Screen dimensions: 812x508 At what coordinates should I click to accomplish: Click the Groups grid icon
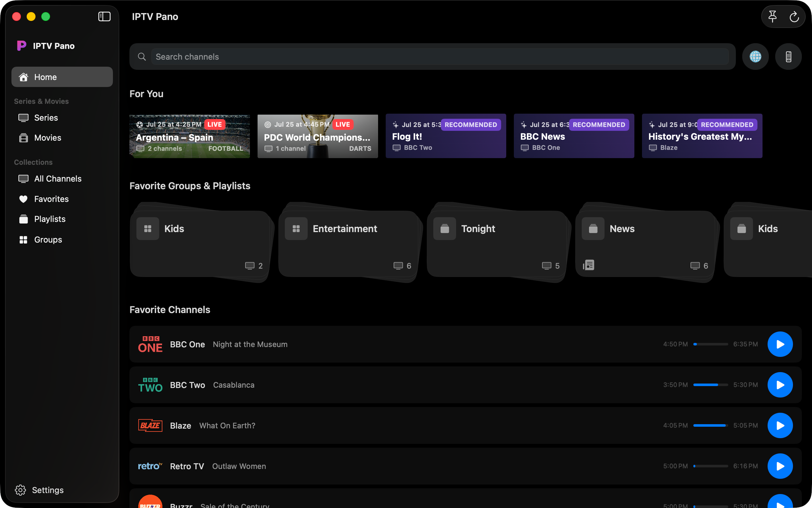(23, 239)
